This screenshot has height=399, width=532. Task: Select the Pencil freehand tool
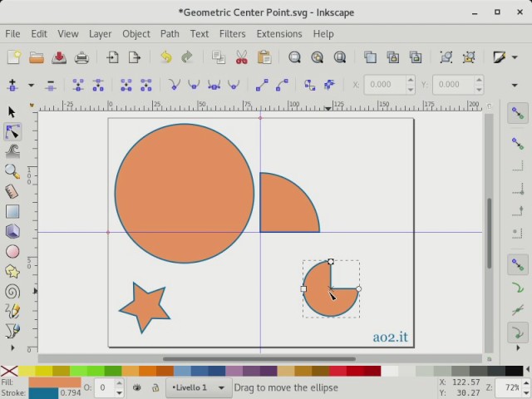coord(12,311)
